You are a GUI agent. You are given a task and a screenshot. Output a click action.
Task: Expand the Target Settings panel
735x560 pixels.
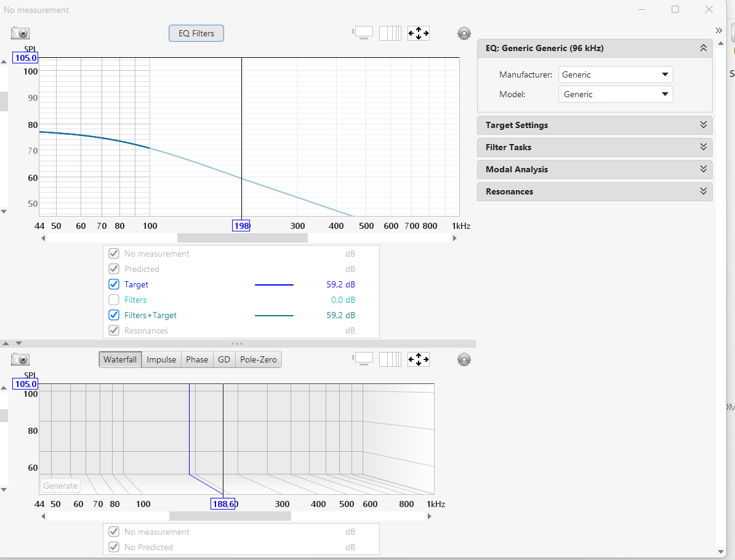click(595, 125)
